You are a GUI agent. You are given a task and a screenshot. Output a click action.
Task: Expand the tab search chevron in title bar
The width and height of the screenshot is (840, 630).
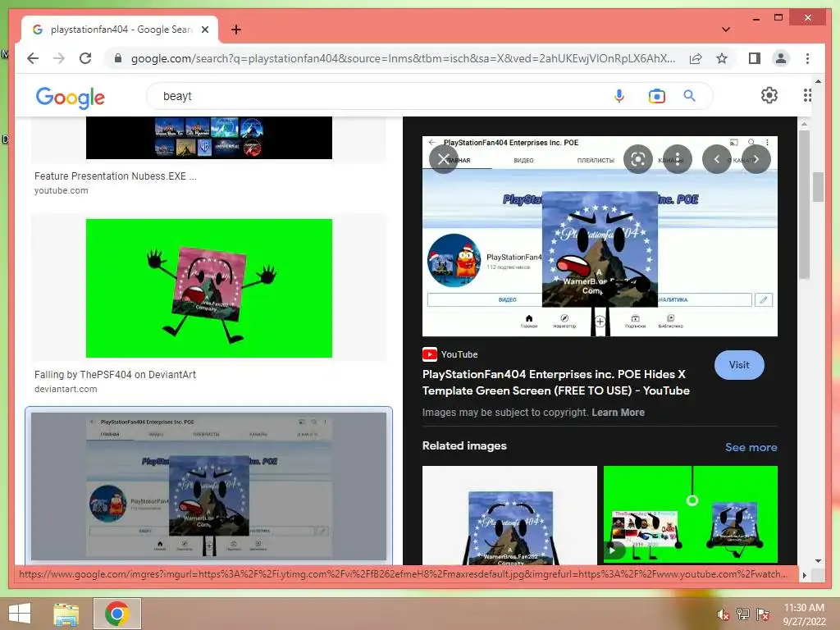click(725, 30)
